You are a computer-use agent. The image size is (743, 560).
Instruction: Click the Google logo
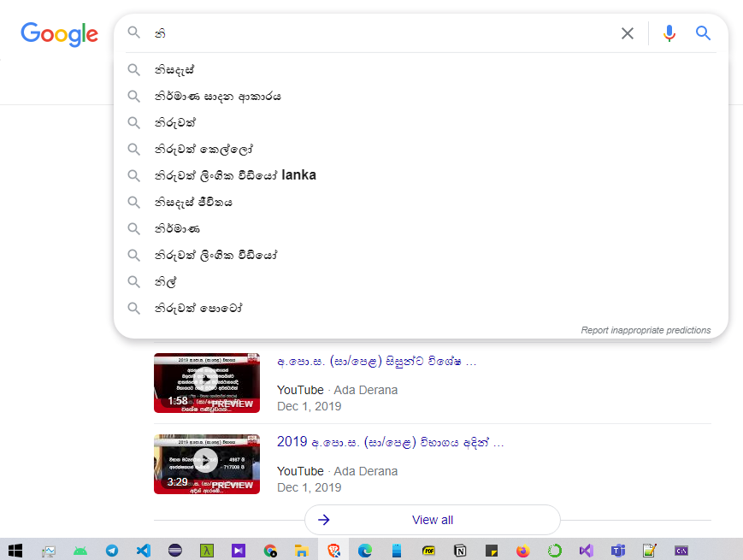[59, 34]
